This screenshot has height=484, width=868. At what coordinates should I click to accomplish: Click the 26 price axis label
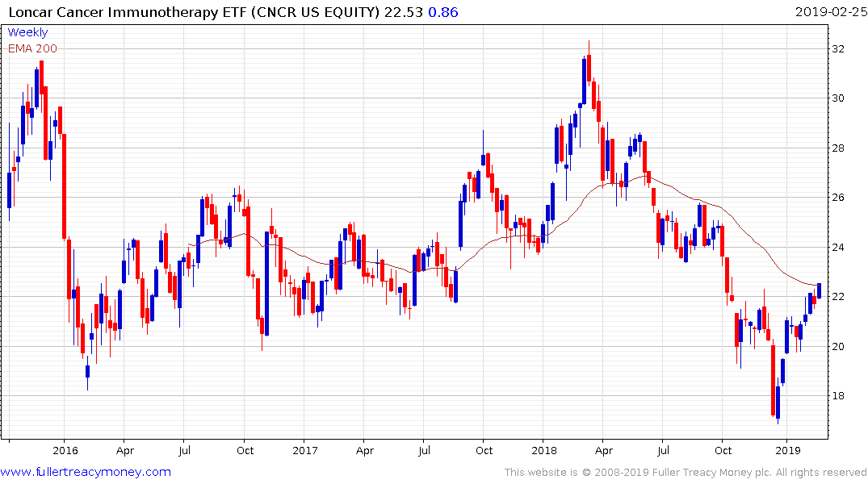838,197
